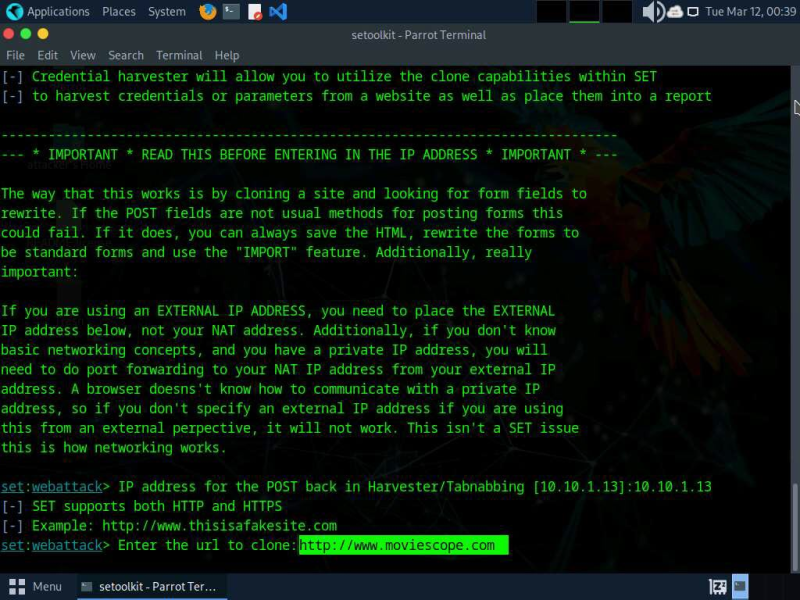Open the Search menu in terminal
800x600 pixels.
click(126, 55)
